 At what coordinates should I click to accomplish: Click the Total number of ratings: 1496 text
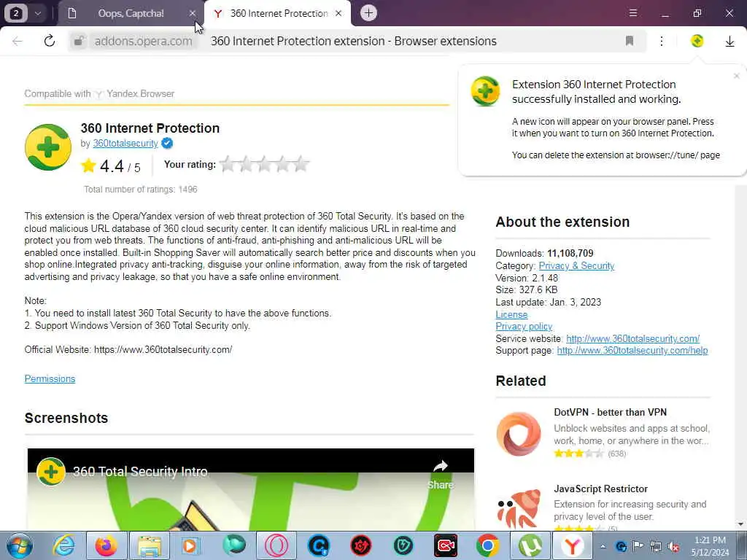tap(141, 190)
